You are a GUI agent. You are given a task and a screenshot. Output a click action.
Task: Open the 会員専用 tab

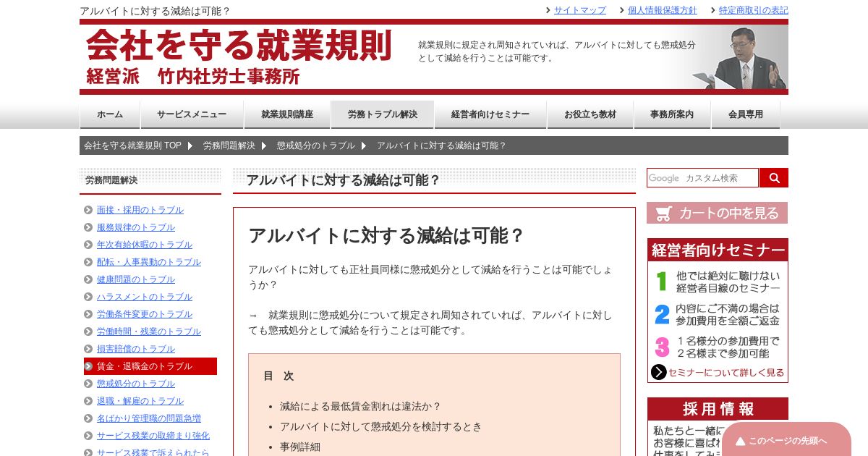click(746, 114)
